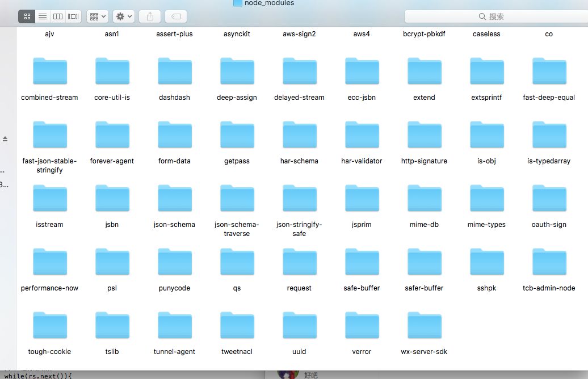
Task: Switch to gallery cover flow view
Action: (73, 16)
